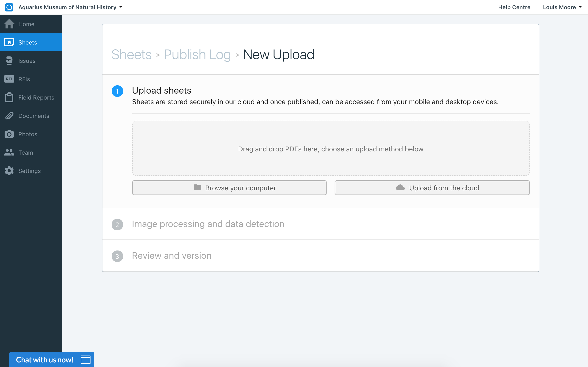Click the Photos camera icon
Screen dimensions: 588x367
[9, 134]
